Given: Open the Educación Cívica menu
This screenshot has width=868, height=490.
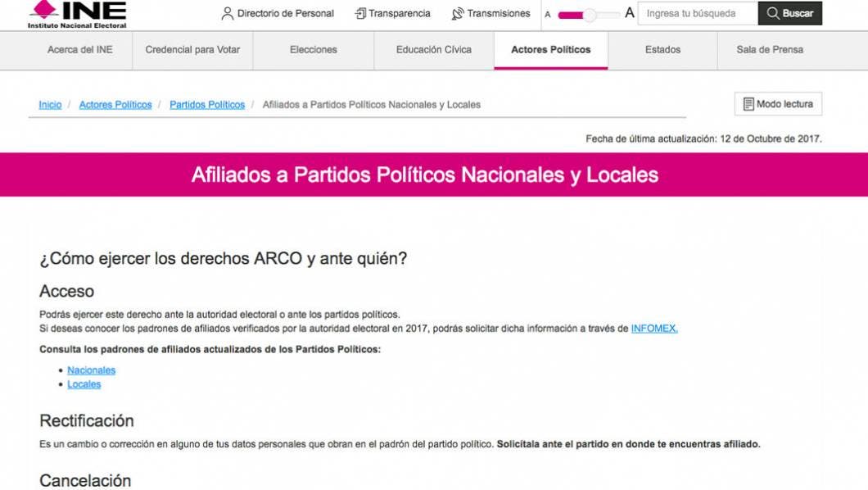Looking at the screenshot, I should click(433, 50).
